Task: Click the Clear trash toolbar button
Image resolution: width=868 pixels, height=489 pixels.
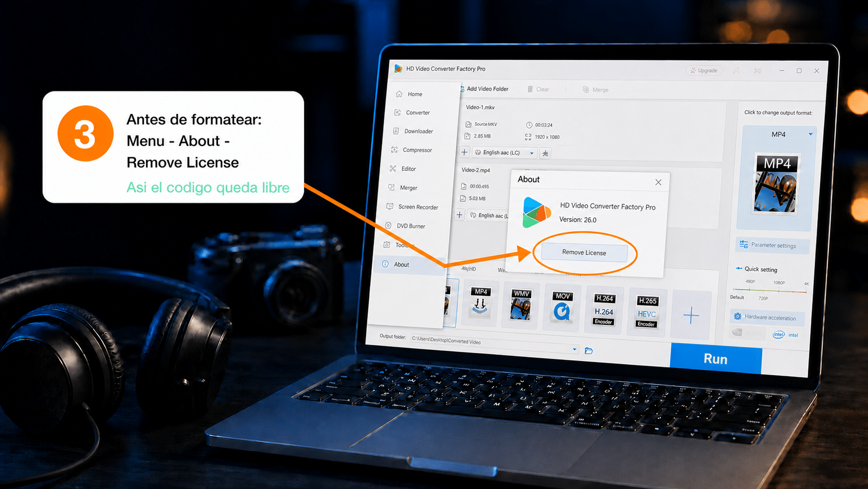Action: (538, 89)
